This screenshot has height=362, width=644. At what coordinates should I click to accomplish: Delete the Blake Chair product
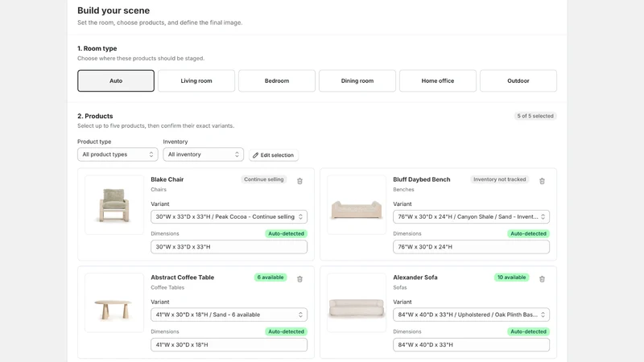click(299, 181)
